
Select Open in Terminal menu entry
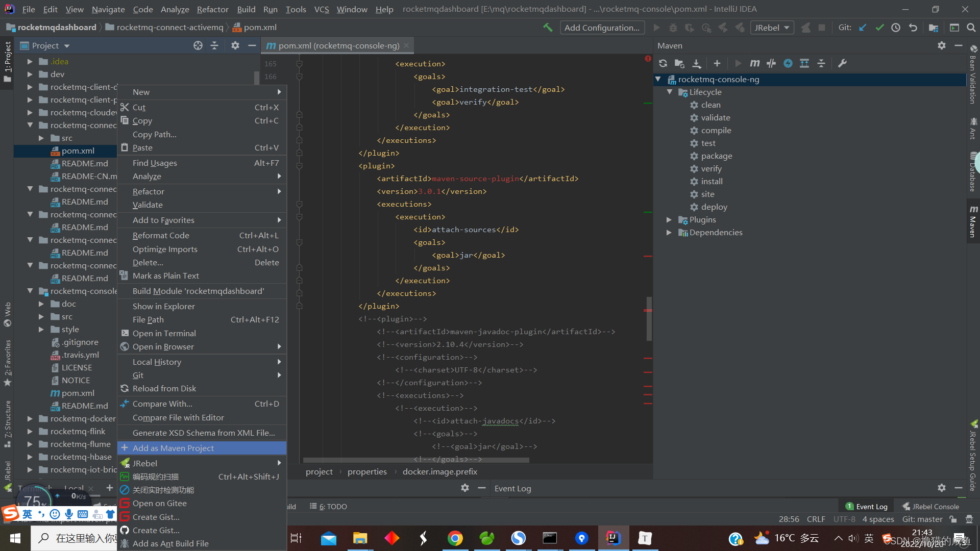tap(202, 333)
